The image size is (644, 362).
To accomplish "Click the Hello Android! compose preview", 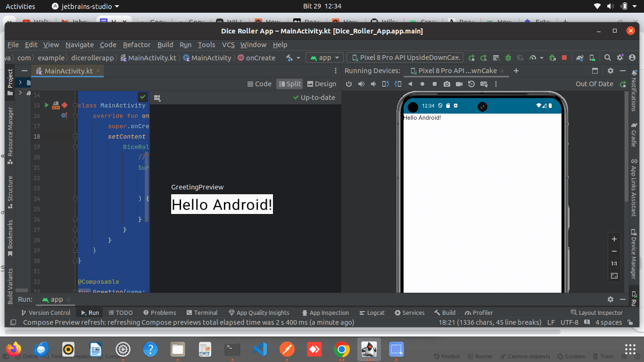I will [222, 205].
